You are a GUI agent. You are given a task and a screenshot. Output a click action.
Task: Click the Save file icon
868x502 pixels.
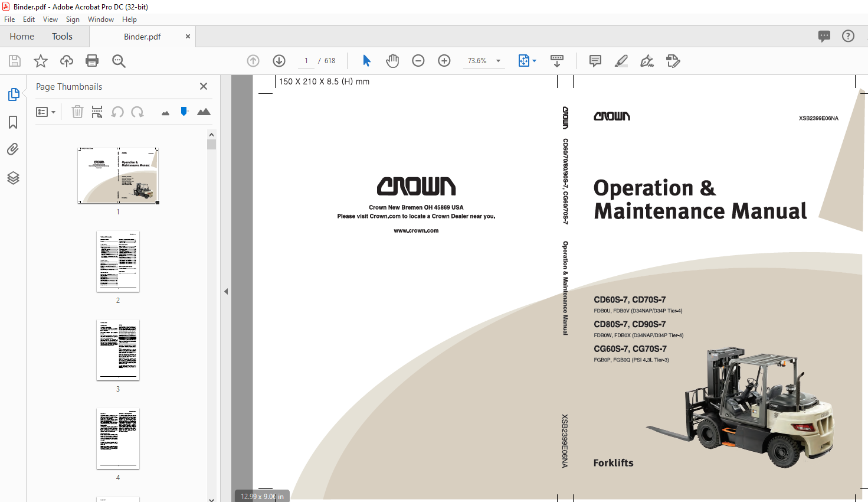[15, 61]
